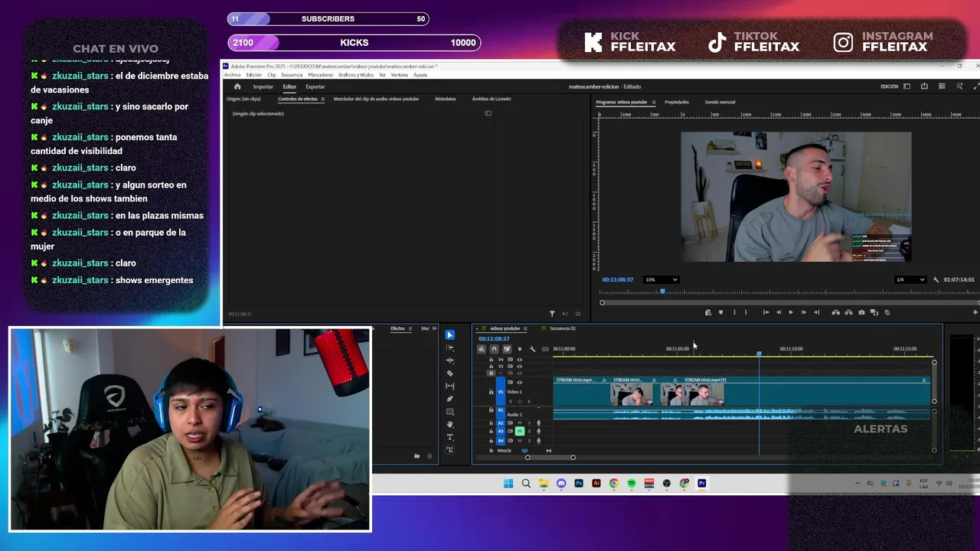Click Mark Out button in Program monitor
980x551 pixels.
point(746,312)
